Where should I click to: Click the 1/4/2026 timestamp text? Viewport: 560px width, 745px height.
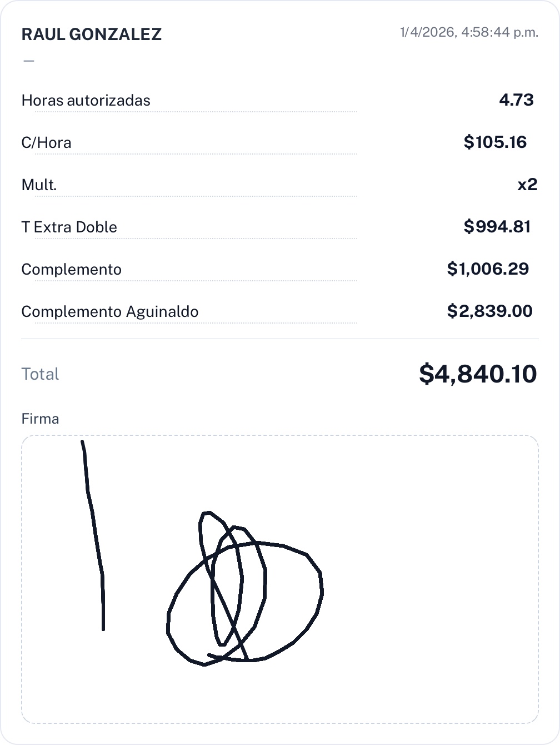click(469, 32)
